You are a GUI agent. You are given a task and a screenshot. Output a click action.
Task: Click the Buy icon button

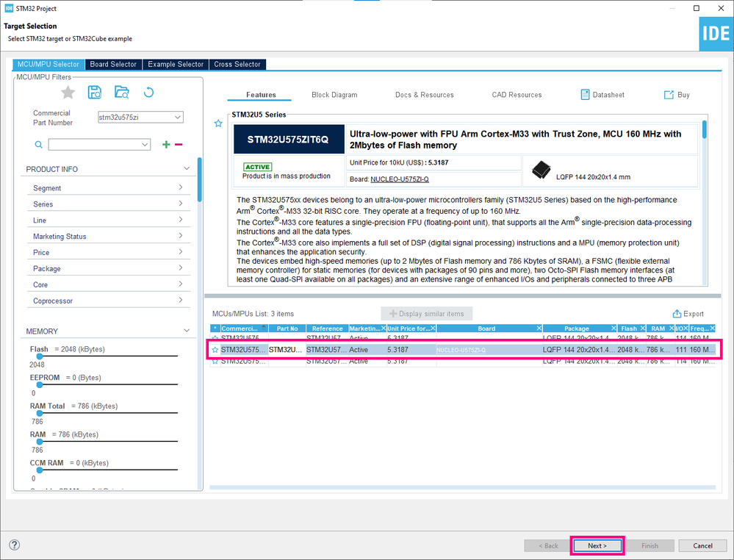[x=677, y=95]
